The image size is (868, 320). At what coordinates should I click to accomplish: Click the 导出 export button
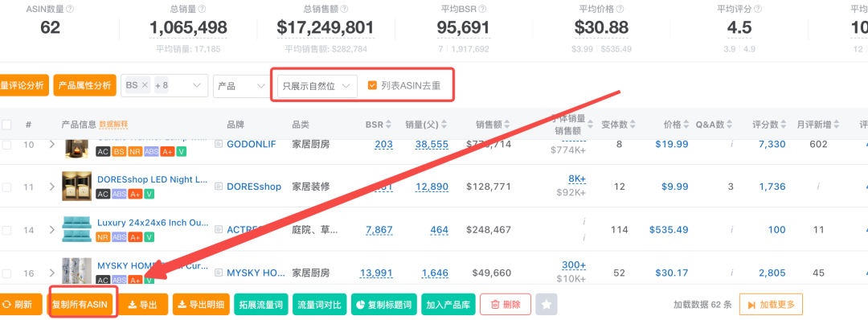[x=143, y=305]
